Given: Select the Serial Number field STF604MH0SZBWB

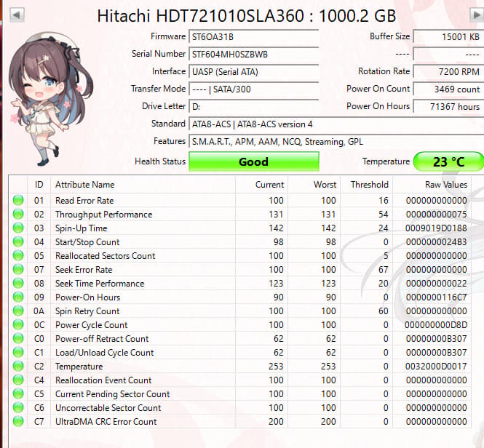Looking at the screenshot, I should 253,55.
